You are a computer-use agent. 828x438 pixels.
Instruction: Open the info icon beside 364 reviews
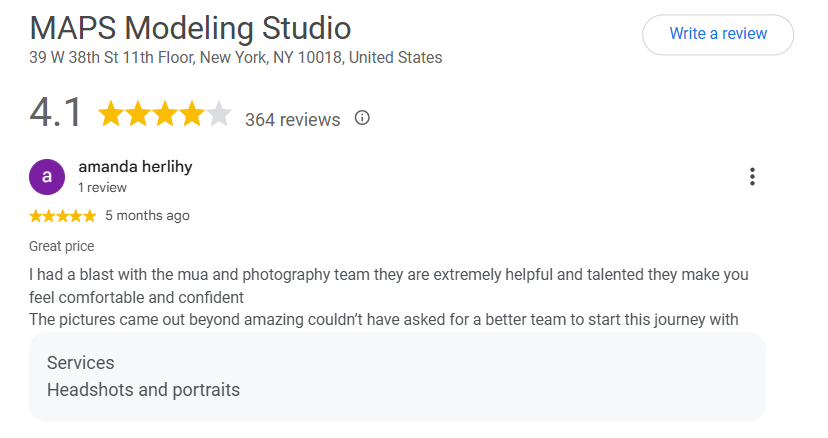click(x=362, y=117)
